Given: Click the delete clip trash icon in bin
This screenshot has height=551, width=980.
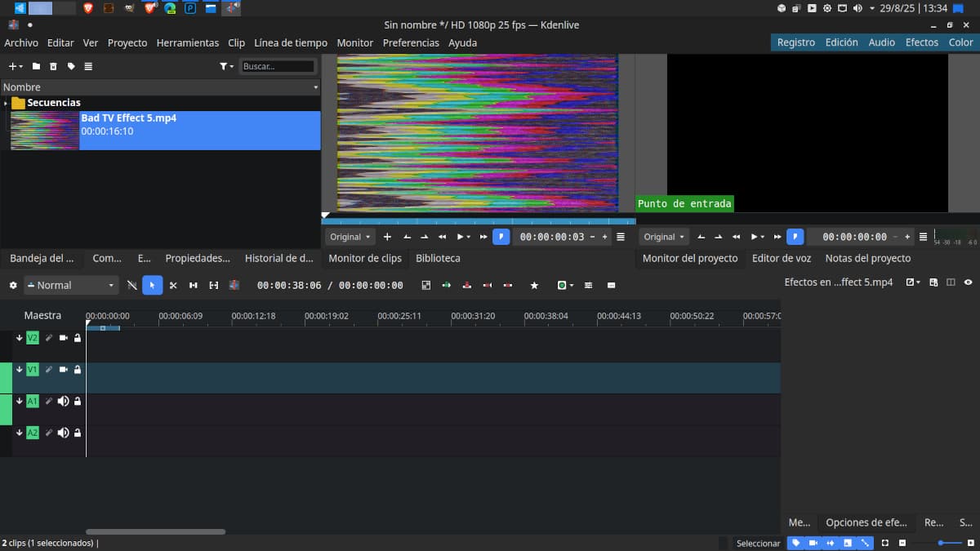Looking at the screenshot, I should point(53,66).
